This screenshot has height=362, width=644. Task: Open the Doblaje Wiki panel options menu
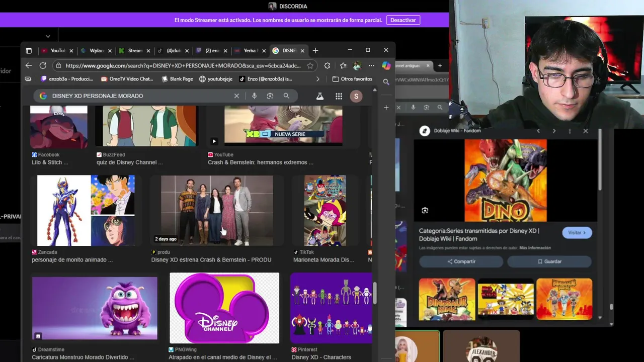570,131
